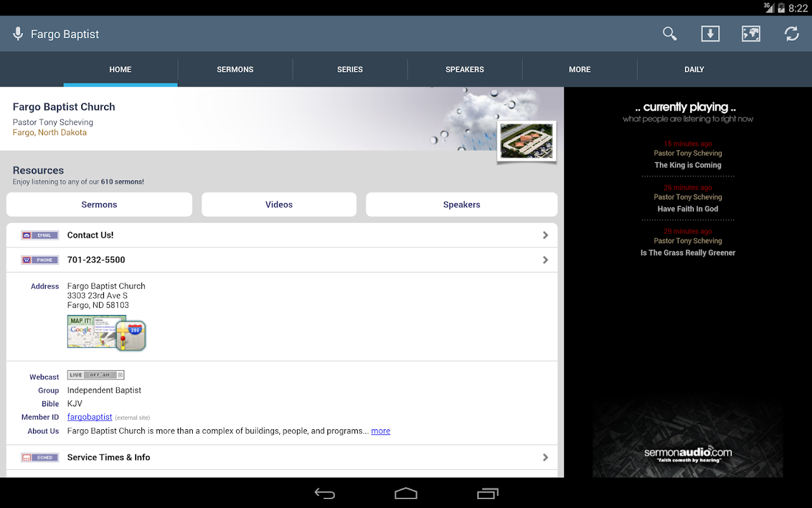Open the navigation maps road-sign icon
812x508 pixels.
(x=131, y=335)
